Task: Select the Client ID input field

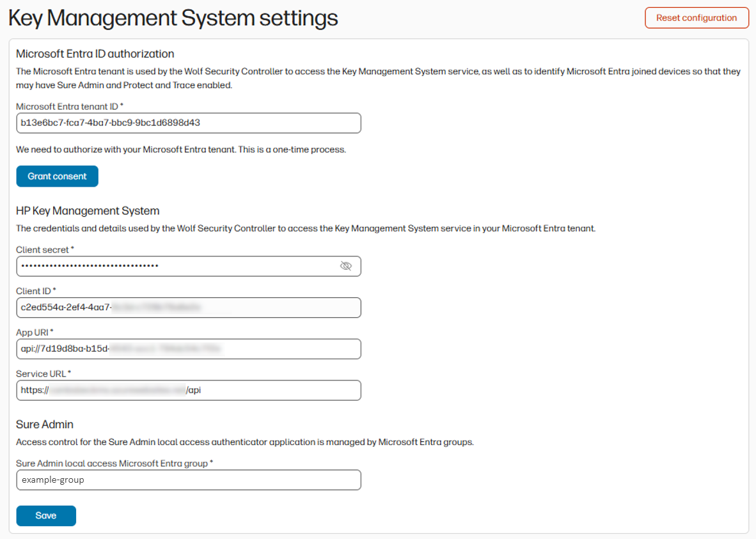Action: pos(189,308)
